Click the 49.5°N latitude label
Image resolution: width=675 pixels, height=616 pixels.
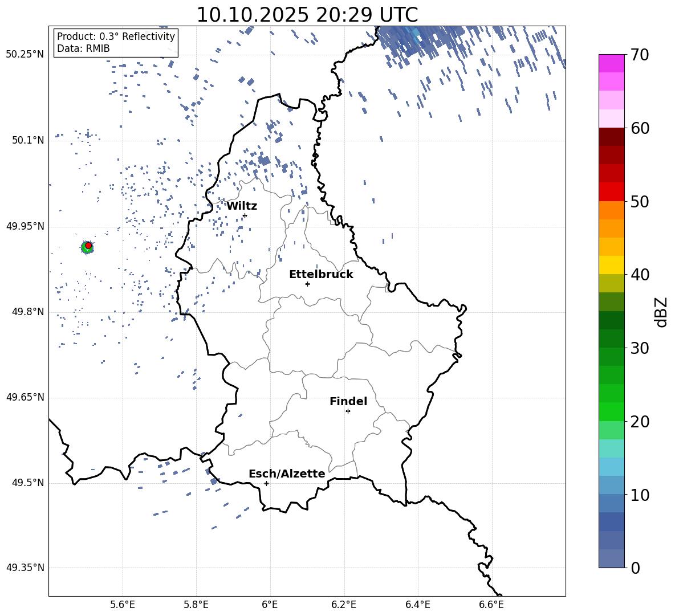tap(28, 483)
